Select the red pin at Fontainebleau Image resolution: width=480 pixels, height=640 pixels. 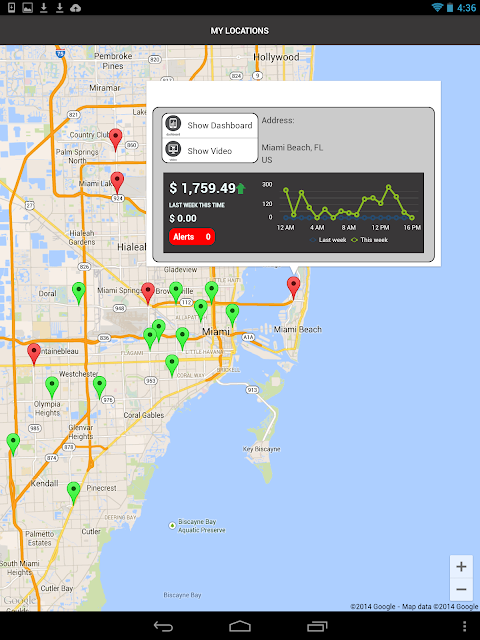[34, 353]
